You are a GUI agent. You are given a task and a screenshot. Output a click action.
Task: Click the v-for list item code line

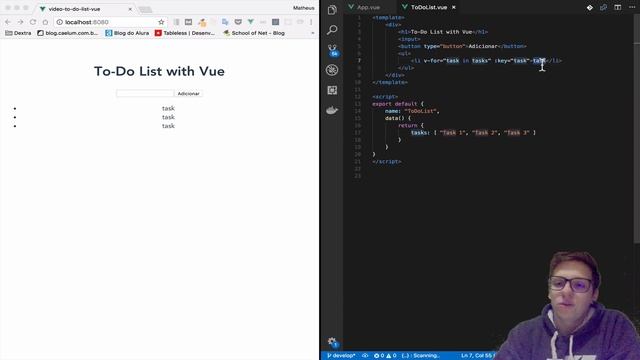[487, 61]
